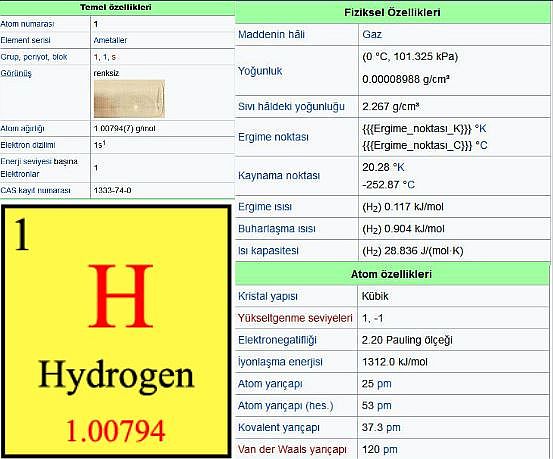Open the Elektron dizilimi link

pyautogui.click(x=28, y=145)
